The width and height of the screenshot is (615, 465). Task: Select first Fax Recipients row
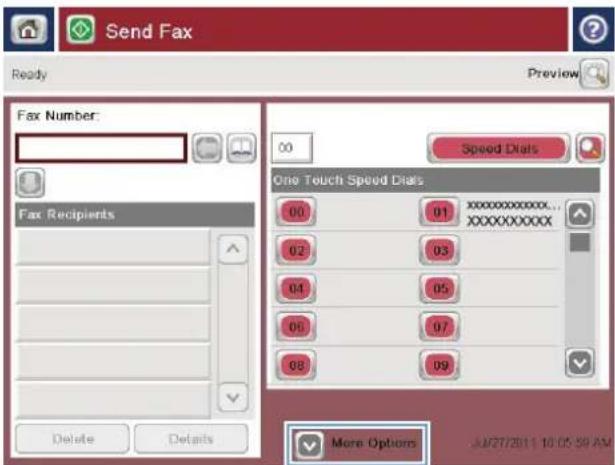tap(113, 246)
